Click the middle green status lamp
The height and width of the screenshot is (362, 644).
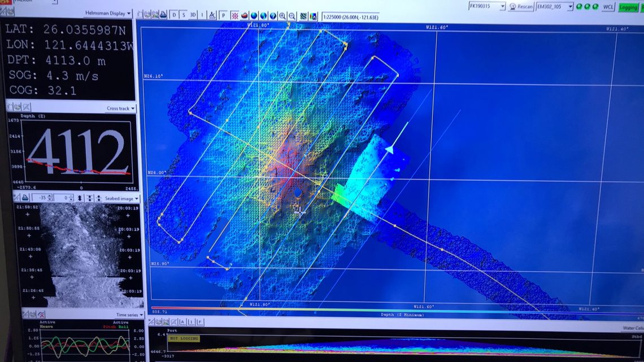pos(588,7)
